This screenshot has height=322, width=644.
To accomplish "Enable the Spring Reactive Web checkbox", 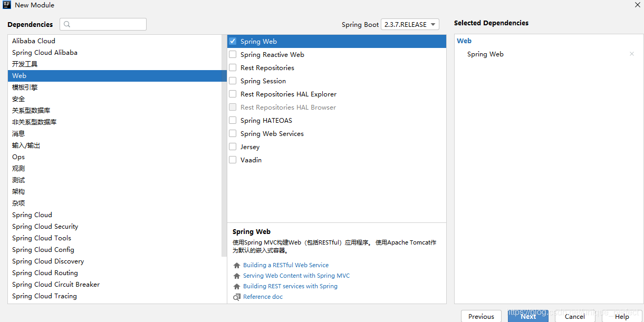I will tap(233, 54).
